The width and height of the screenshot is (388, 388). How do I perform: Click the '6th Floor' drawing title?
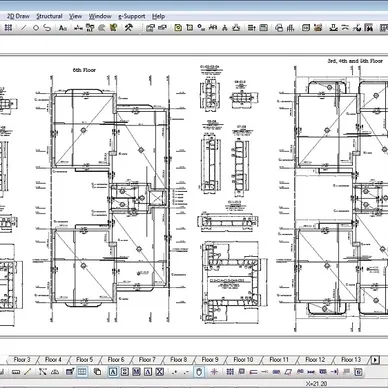pos(84,70)
